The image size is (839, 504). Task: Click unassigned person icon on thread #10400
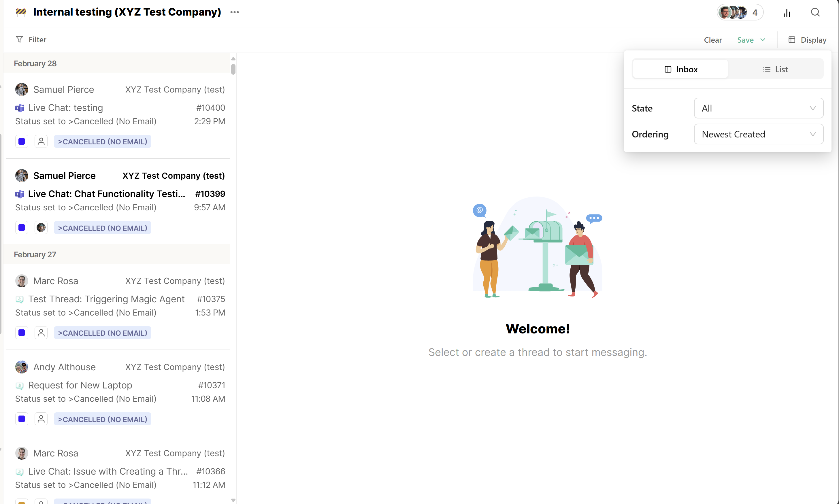[41, 141]
